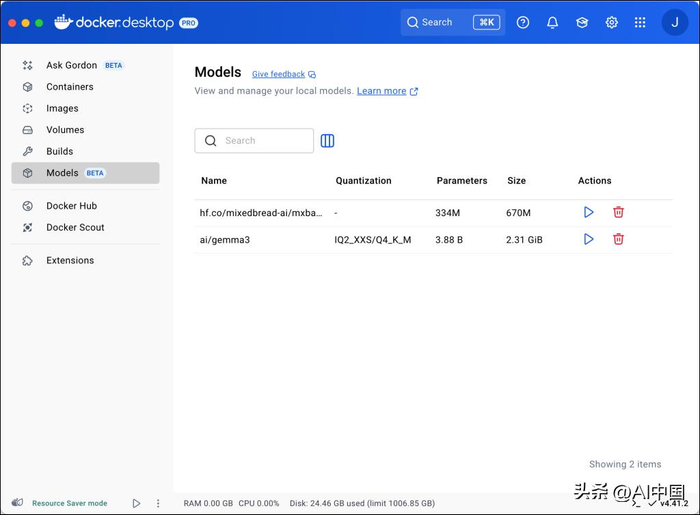Run the ai/gemma3 model
This screenshot has width=700, height=515.
[588, 239]
